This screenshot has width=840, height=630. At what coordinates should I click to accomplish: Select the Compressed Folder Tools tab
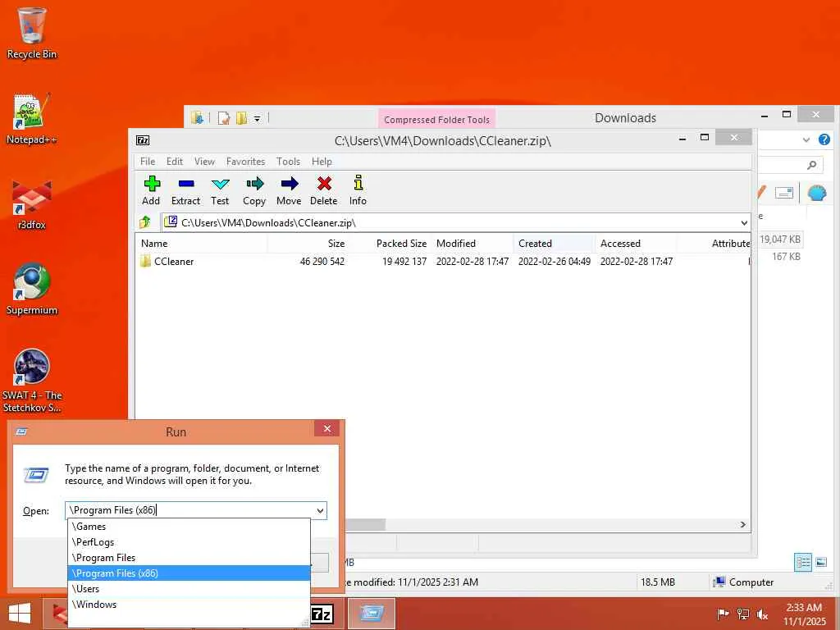436,120
